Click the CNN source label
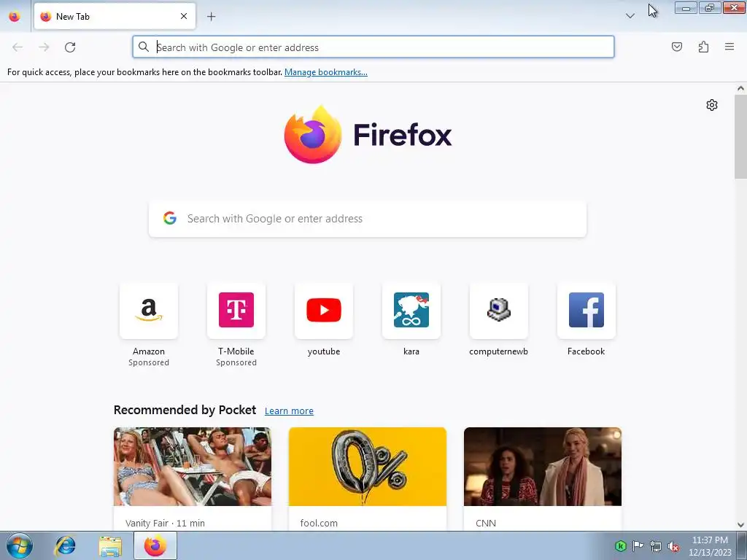The image size is (747, 560). point(485,523)
